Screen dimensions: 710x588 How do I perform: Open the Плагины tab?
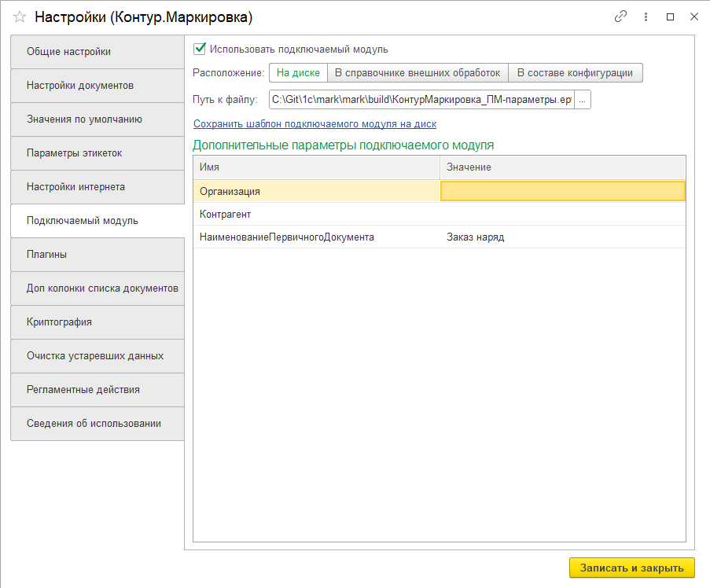tap(97, 255)
